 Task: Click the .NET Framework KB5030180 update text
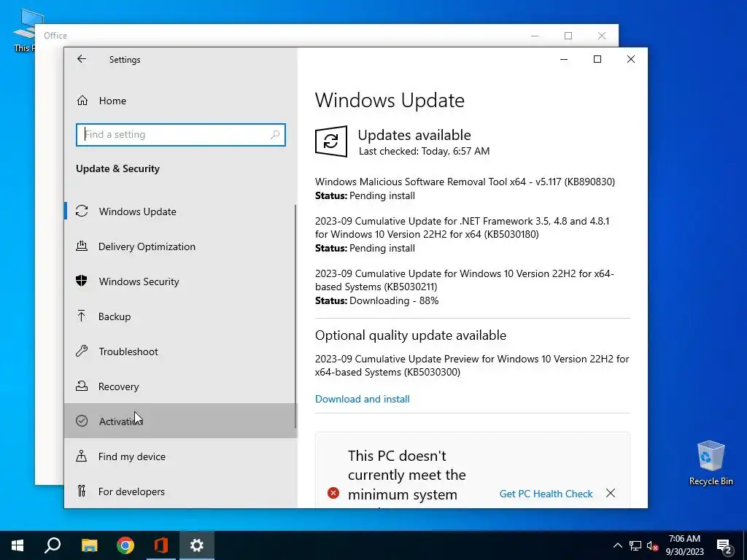[x=462, y=227]
